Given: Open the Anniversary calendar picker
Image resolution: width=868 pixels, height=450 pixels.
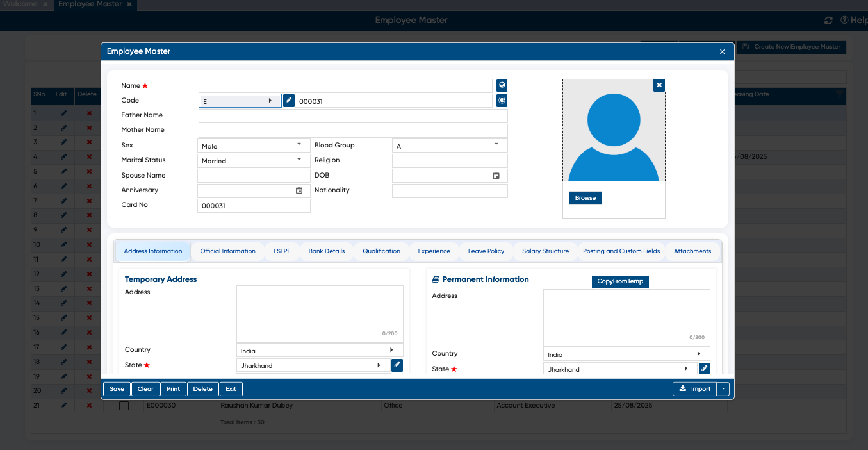Looking at the screenshot, I should [x=299, y=190].
